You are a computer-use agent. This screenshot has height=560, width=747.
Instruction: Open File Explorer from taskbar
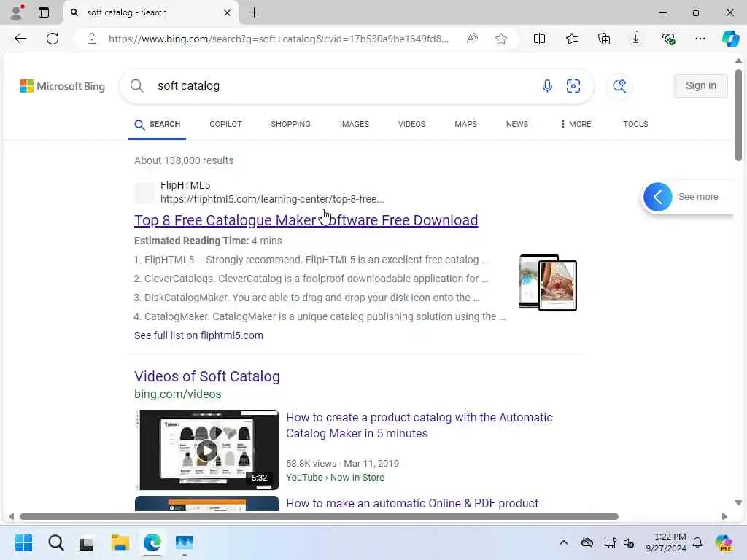(x=120, y=542)
